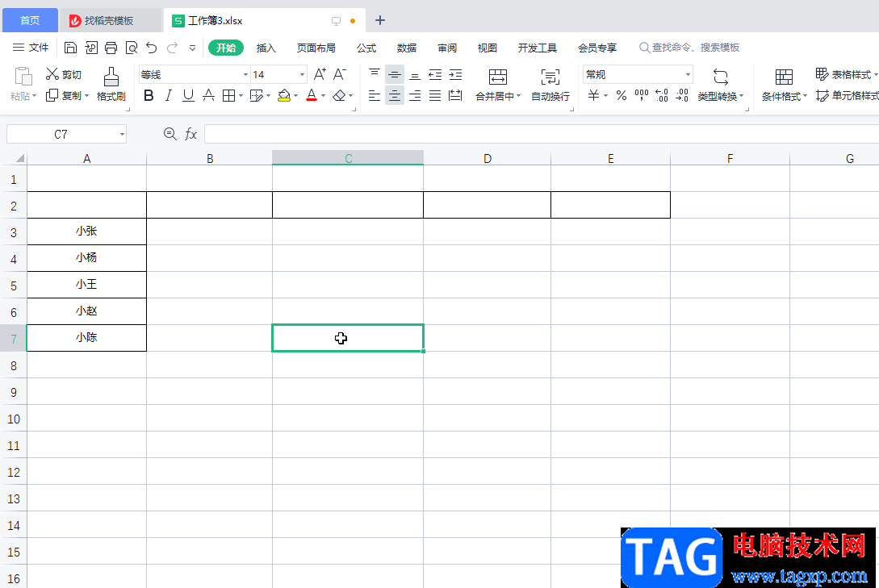Switch to the 数据 tab
The width and height of the screenshot is (879, 588).
[407, 48]
